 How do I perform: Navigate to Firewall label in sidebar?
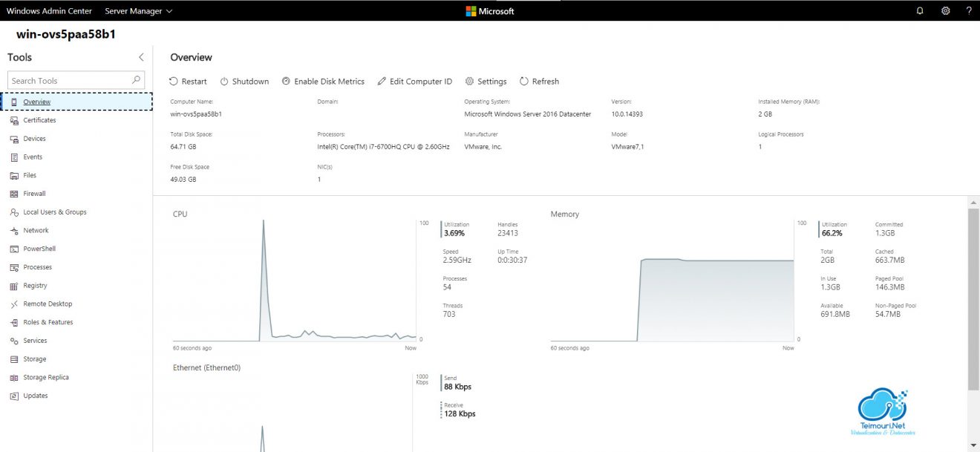coord(34,194)
